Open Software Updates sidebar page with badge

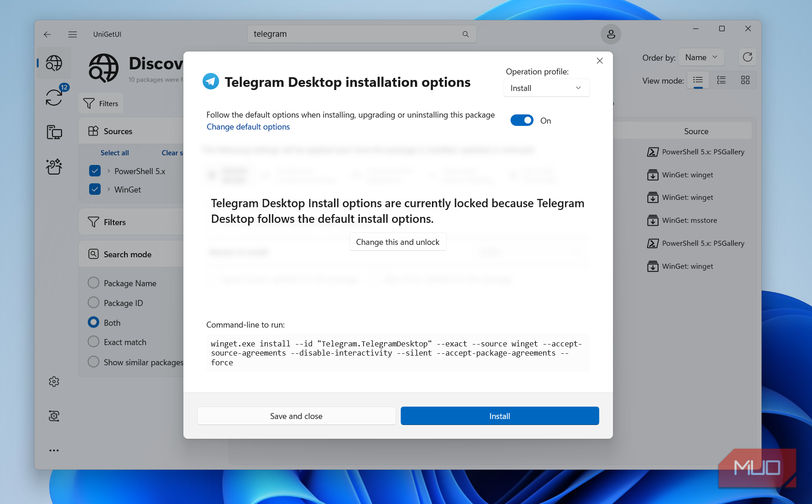[54, 97]
